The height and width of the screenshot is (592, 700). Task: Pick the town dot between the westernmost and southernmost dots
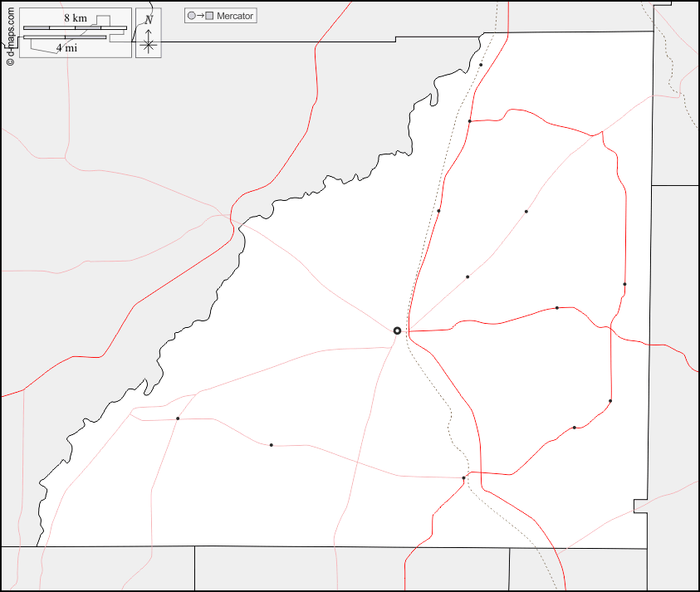coord(272,445)
